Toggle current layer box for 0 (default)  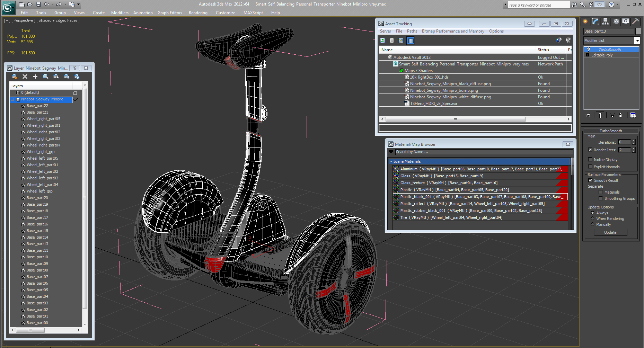click(75, 93)
